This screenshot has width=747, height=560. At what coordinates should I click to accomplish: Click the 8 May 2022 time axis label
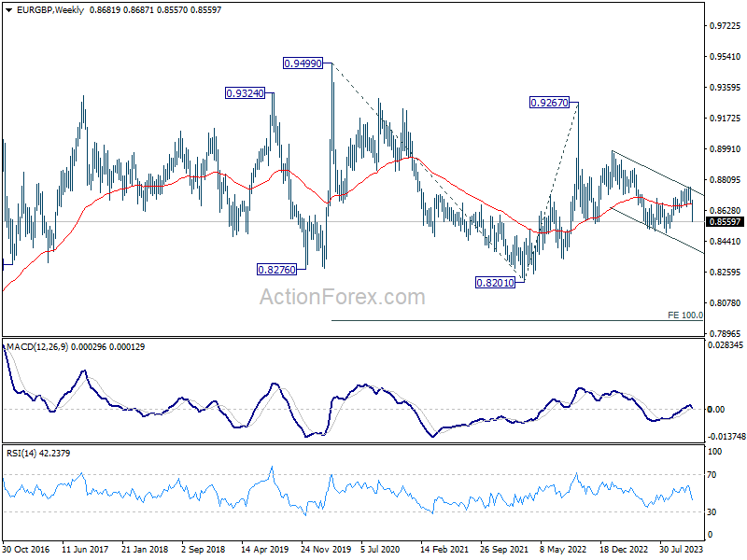click(563, 550)
